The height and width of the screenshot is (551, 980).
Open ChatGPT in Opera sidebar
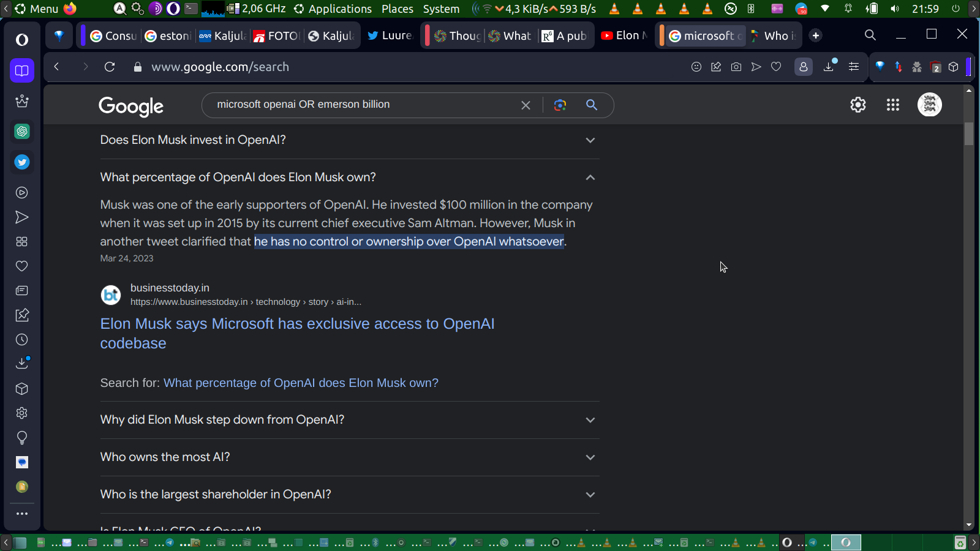click(22, 132)
